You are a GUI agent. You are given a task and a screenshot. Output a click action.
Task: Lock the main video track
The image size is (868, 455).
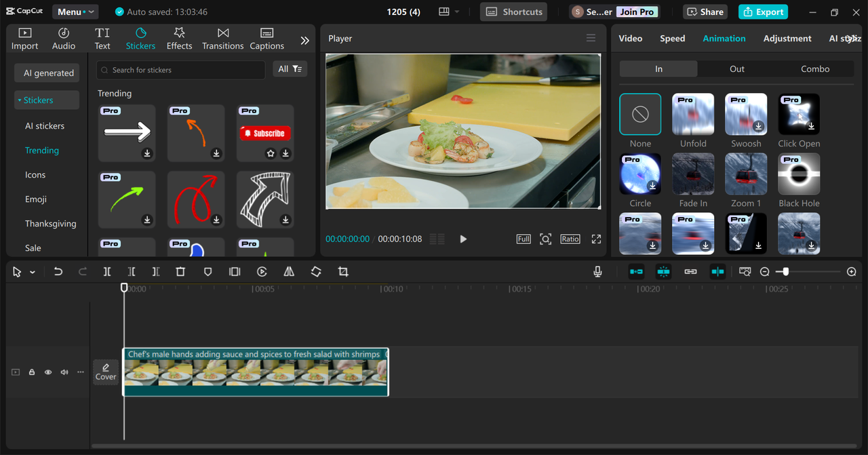tap(32, 372)
